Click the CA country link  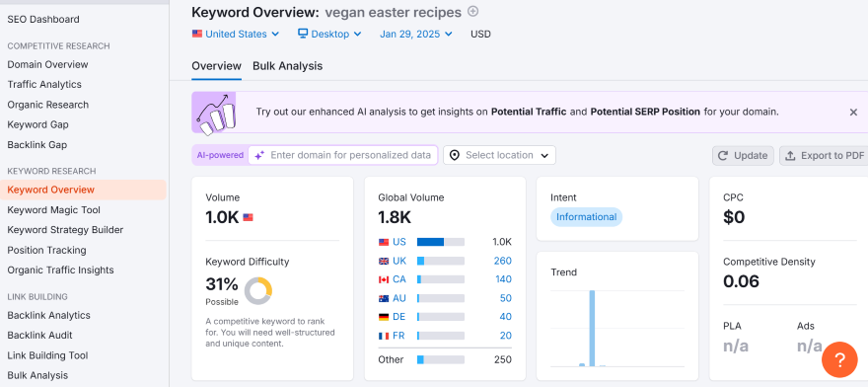coord(399,279)
